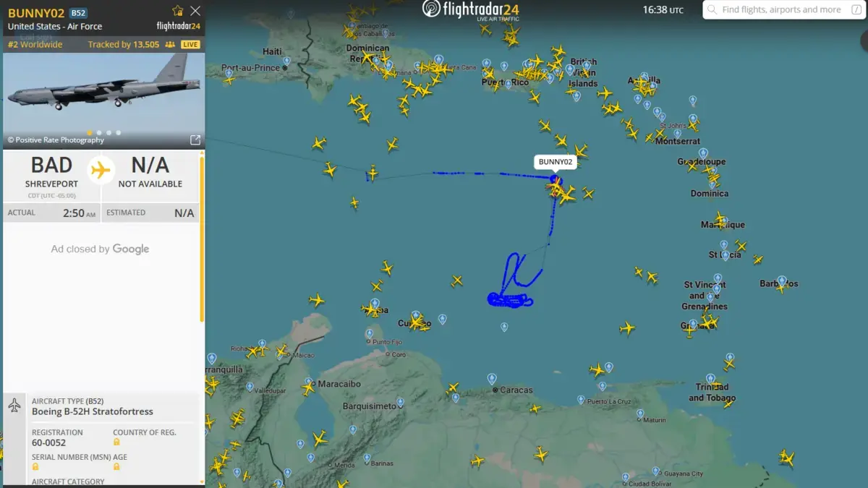868x488 pixels.
Task: Show the third aircraft photo via dot
Action: coord(109,133)
